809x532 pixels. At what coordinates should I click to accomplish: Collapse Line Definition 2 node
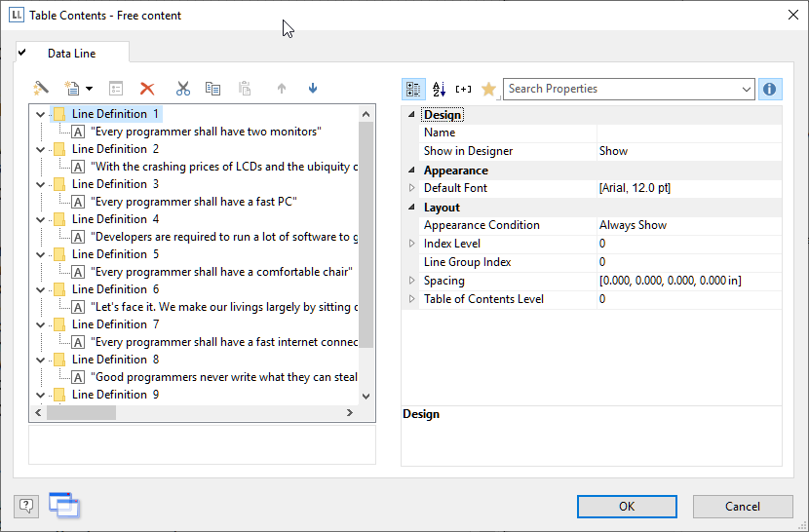click(x=40, y=150)
